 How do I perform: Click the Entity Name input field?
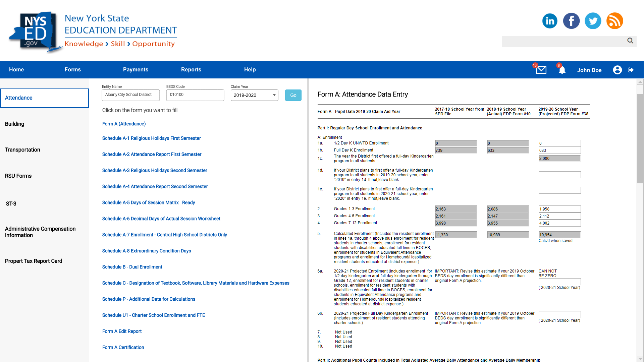130,95
